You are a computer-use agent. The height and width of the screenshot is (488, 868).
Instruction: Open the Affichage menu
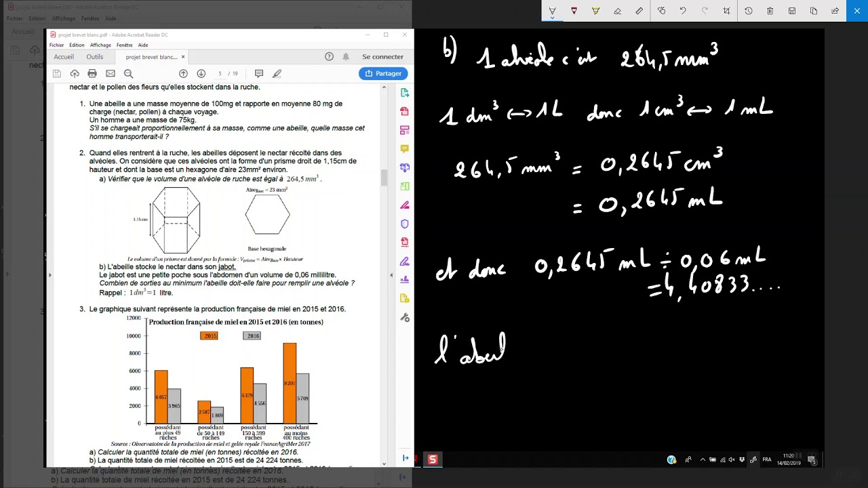tap(100, 45)
